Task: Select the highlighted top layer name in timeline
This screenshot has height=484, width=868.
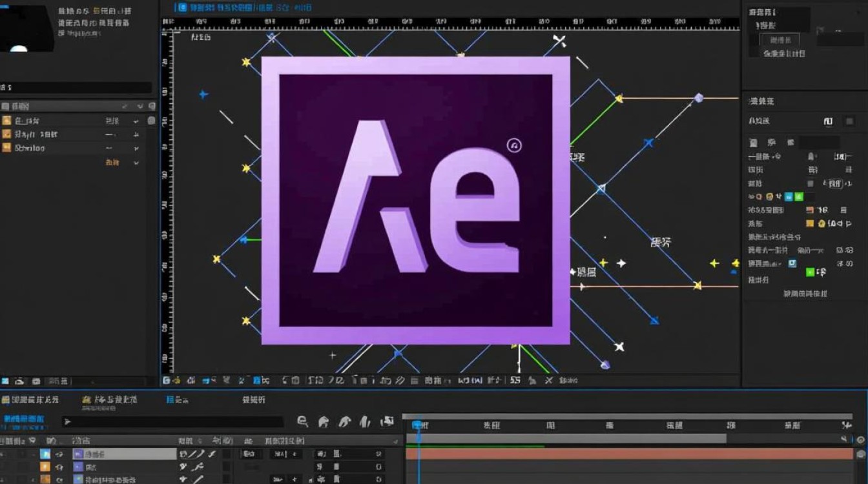Action: [x=124, y=454]
